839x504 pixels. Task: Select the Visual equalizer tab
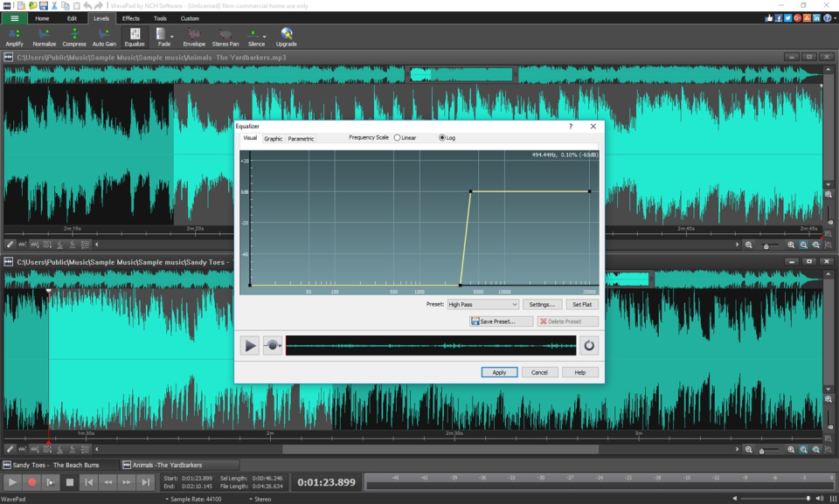(250, 138)
